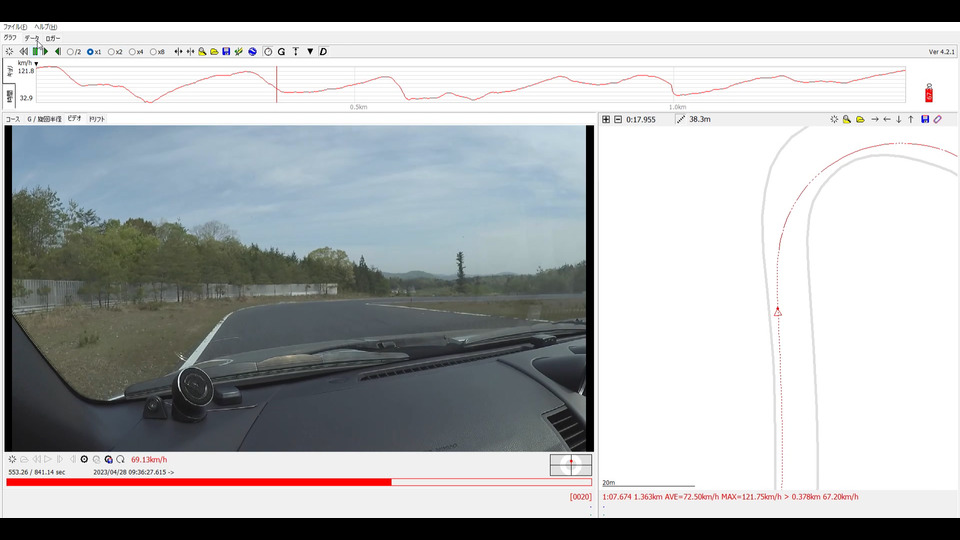Click the 0:17.955 time value in the map toolbar

point(640,119)
